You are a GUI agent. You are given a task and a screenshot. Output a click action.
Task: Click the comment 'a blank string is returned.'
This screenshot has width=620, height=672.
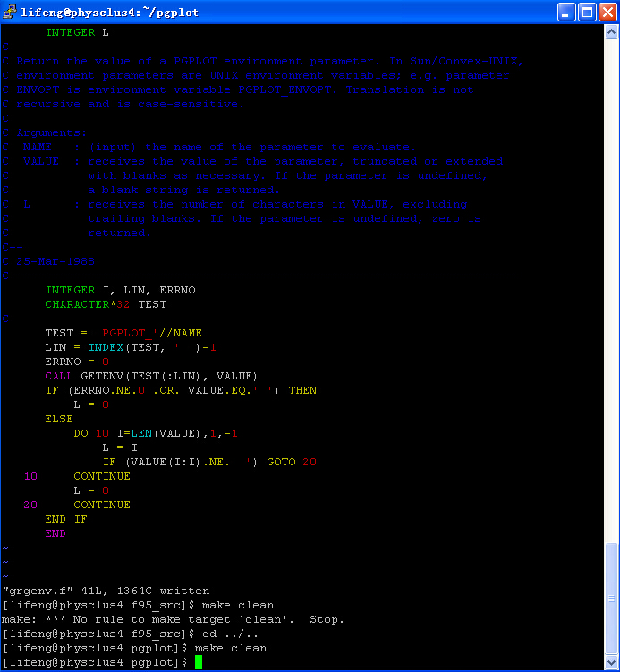184,191
